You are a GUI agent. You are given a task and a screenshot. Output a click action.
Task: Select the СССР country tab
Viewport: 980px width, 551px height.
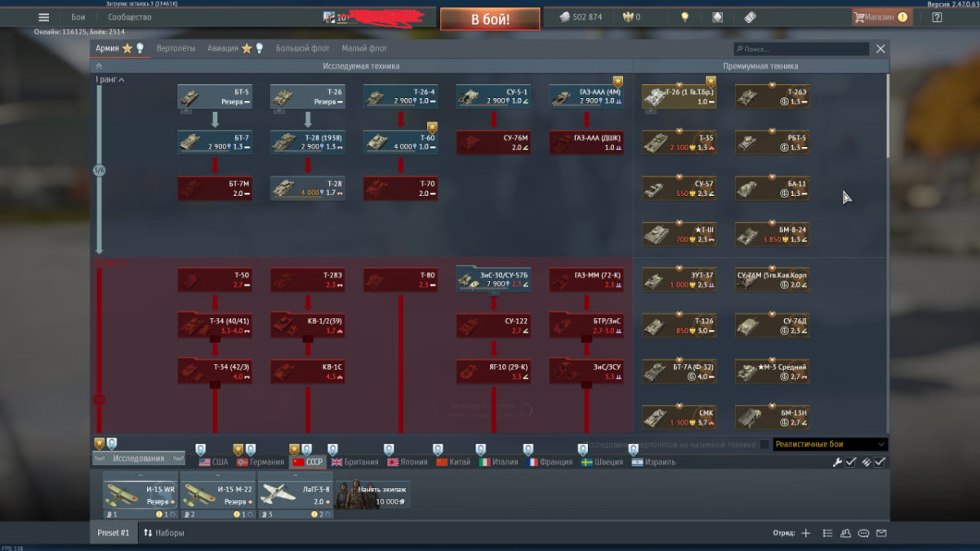[x=308, y=462]
